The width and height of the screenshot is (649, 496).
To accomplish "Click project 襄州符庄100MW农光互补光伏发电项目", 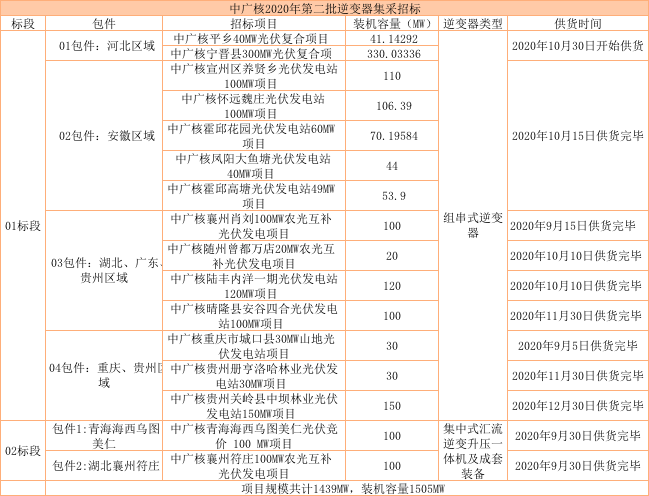I will 254,466.
